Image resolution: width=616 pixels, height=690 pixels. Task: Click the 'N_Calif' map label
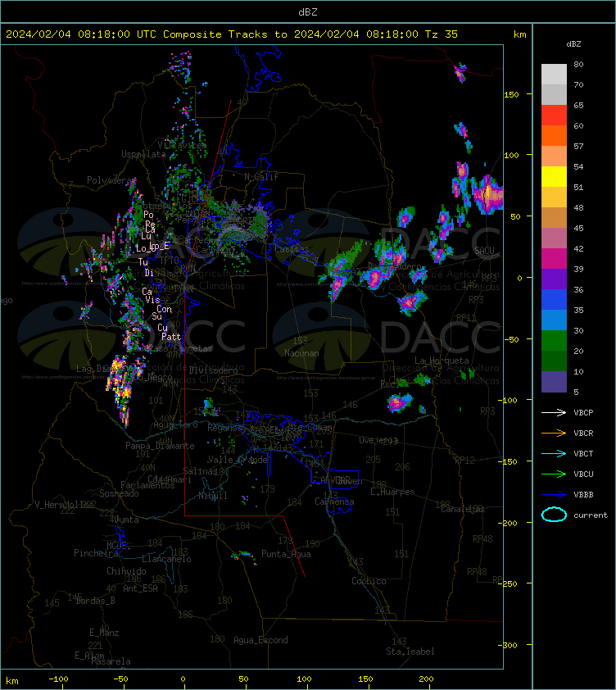tap(261, 177)
